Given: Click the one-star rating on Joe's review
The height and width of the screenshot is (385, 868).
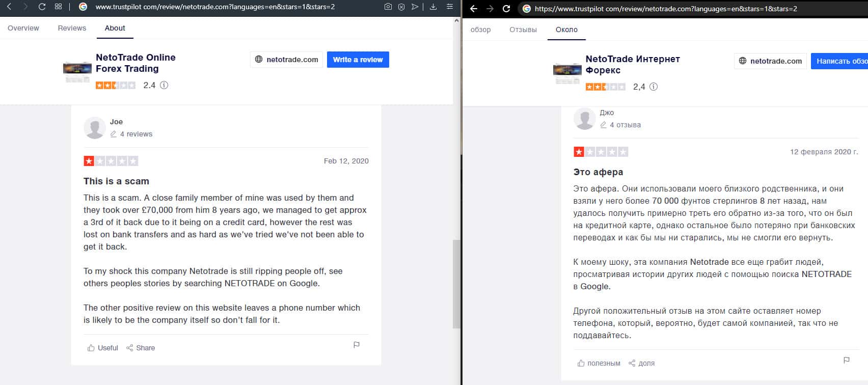Looking at the screenshot, I should [111, 161].
